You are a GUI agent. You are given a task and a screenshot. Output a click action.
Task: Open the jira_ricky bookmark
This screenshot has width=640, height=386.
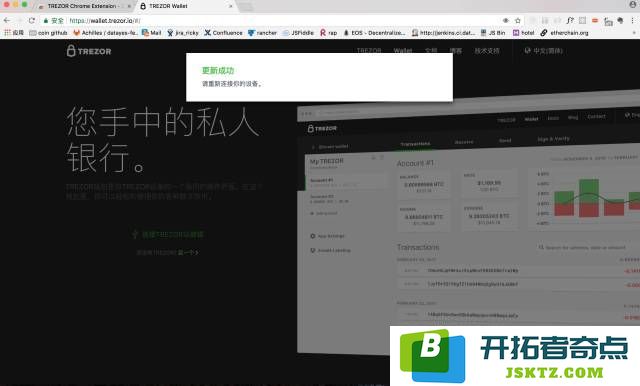[183, 33]
